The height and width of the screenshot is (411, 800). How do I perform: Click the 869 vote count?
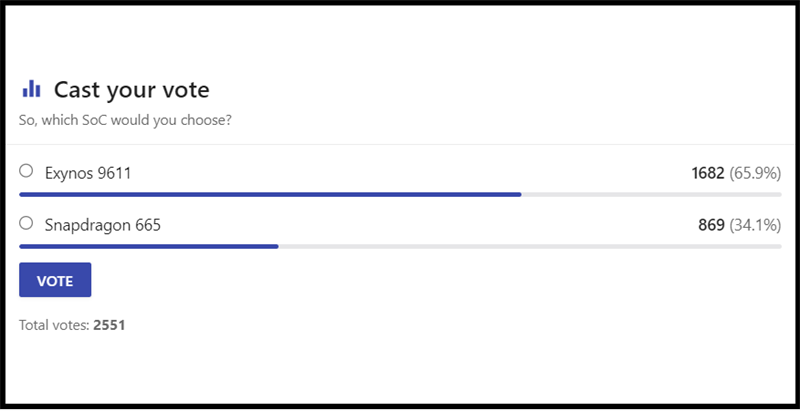[711, 225]
